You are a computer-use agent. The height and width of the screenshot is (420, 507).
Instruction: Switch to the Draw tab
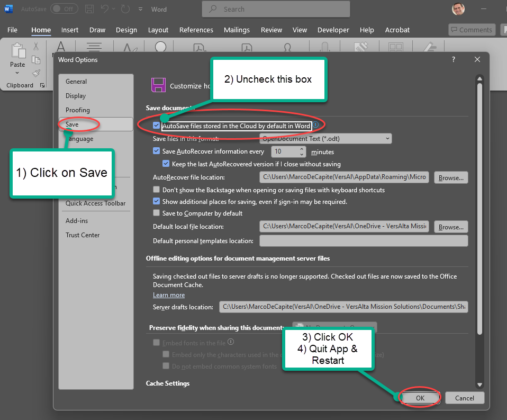97,30
